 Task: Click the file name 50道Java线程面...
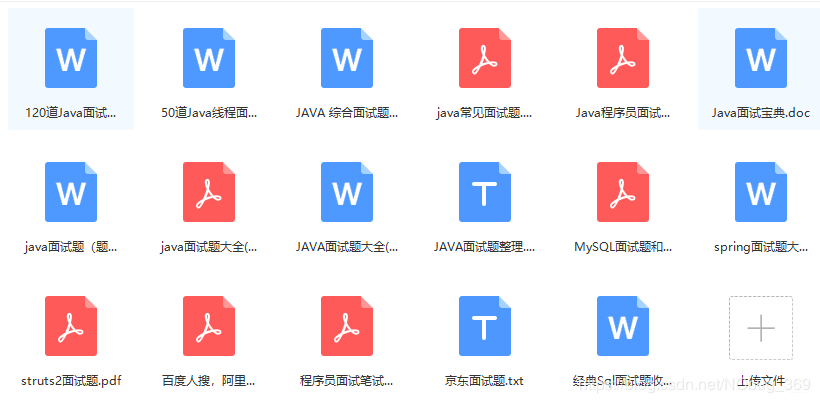tap(209, 112)
